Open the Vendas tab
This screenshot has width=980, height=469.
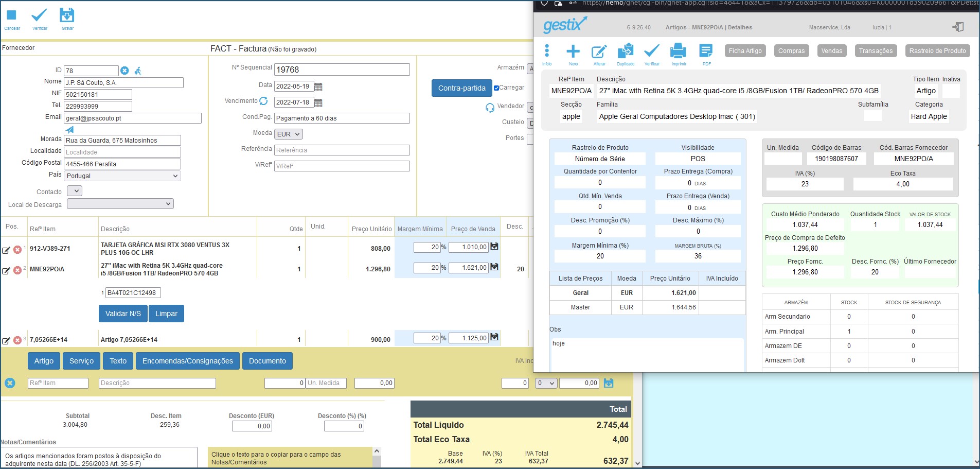832,51
